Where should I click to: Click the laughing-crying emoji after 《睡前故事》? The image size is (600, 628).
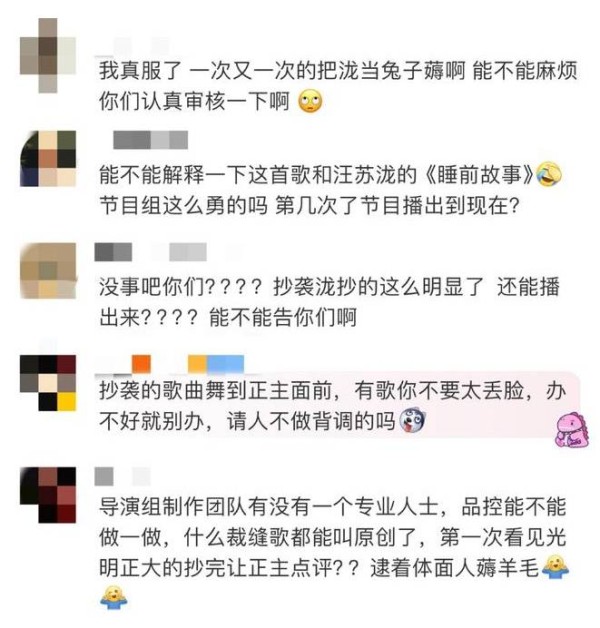[x=548, y=175]
